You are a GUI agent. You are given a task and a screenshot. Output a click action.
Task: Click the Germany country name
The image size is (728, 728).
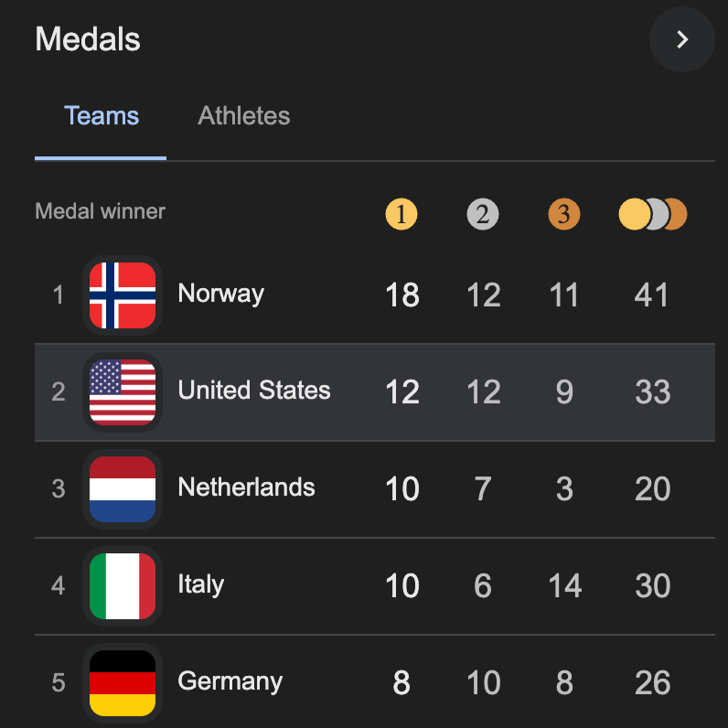230,681
